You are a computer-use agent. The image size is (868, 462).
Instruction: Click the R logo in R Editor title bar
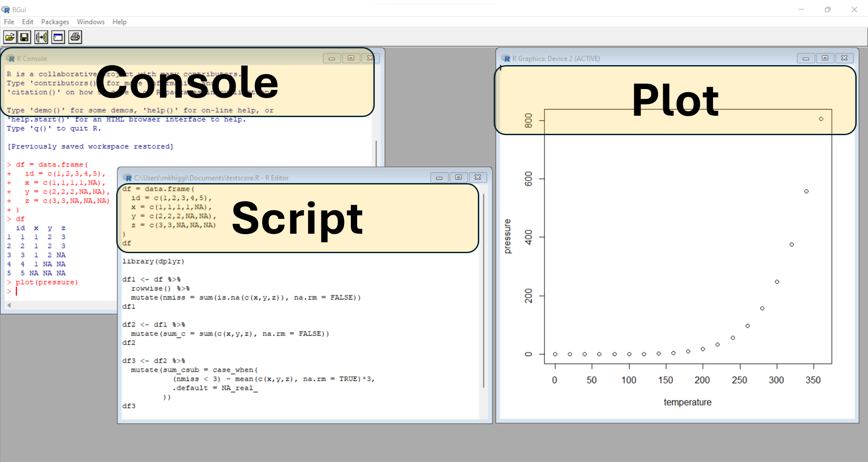click(128, 178)
